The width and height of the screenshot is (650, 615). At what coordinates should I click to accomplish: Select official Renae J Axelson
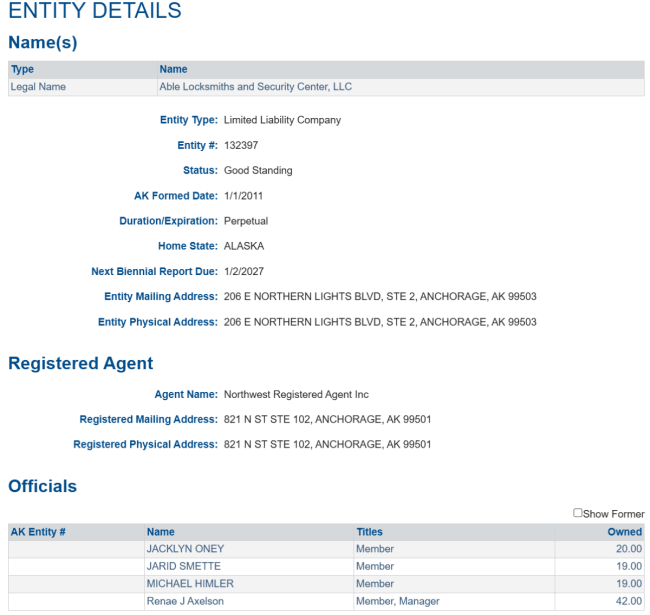coord(185,601)
